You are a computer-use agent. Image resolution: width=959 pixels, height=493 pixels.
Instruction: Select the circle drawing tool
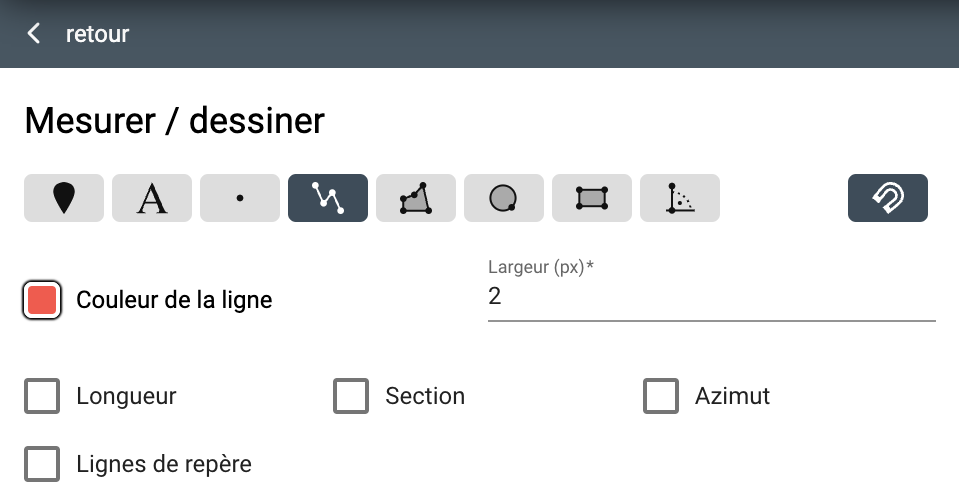504,198
